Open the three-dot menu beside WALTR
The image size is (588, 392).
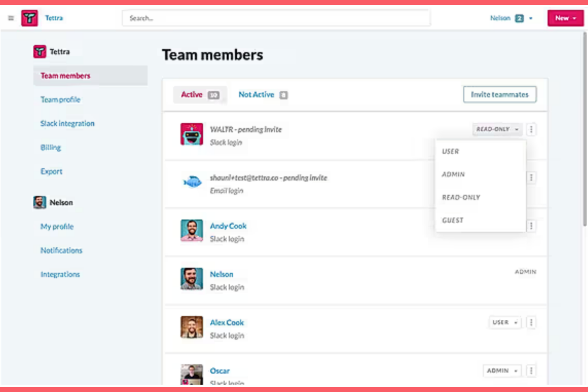[x=531, y=129]
